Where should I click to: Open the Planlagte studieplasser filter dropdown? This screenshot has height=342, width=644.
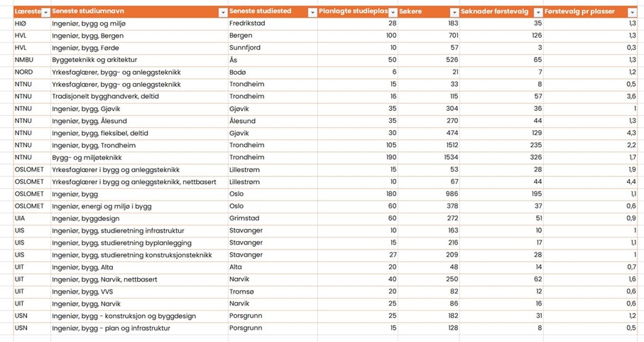393,13
